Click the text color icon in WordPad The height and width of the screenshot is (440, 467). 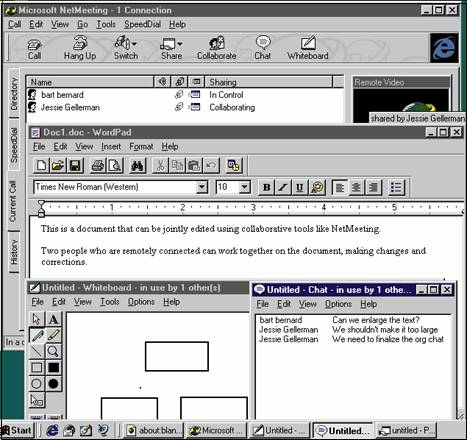click(317, 187)
